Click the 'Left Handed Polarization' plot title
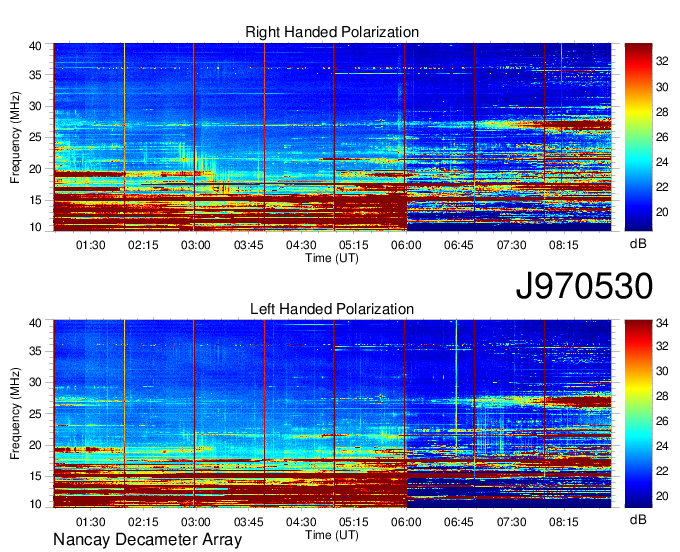680x552 pixels. (x=332, y=309)
